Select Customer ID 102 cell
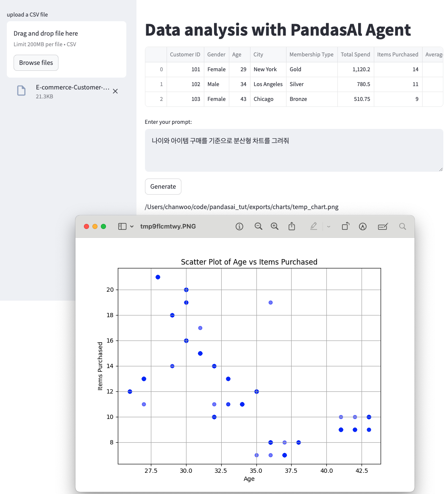 point(185,84)
